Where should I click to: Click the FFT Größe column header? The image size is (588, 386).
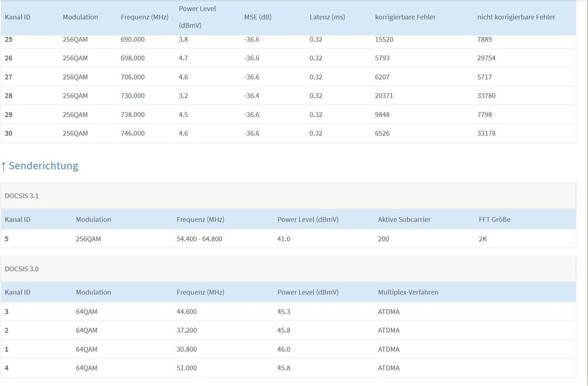click(x=494, y=219)
